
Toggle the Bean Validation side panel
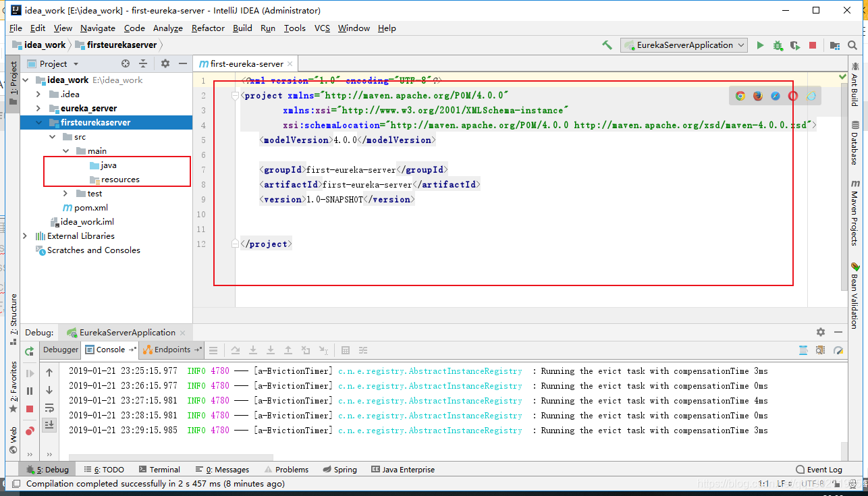855,295
